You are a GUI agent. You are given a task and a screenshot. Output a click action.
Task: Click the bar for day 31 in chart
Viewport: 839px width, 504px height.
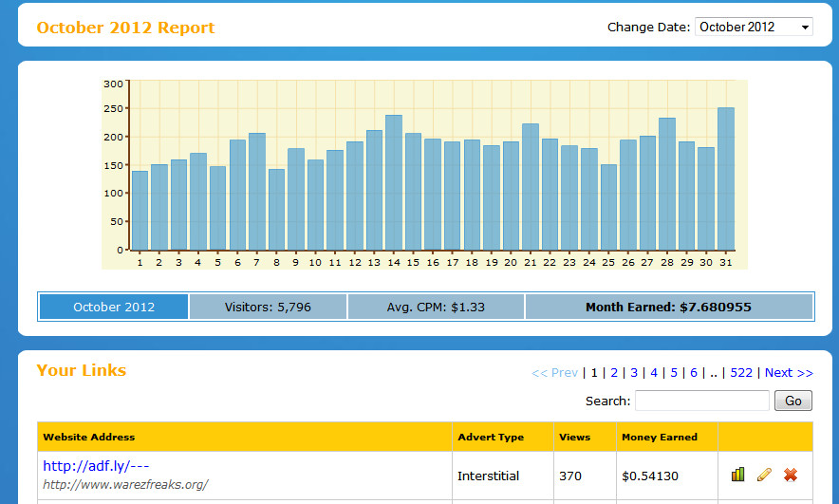725,178
